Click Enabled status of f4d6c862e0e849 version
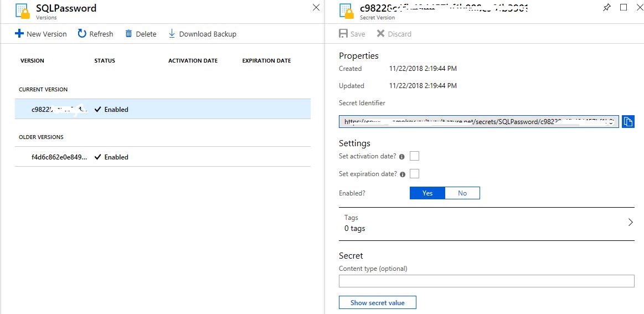Image resolution: width=644 pixels, height=314 pixels. point(111,157)
